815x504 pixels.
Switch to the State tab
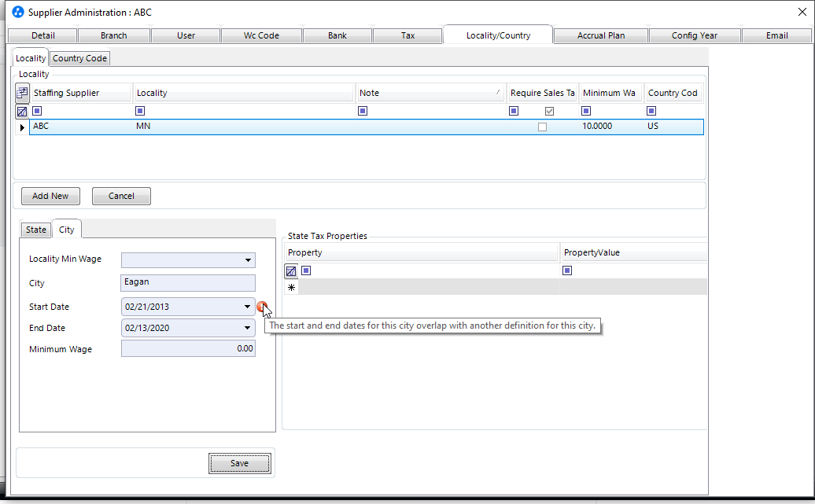[36, 230]
